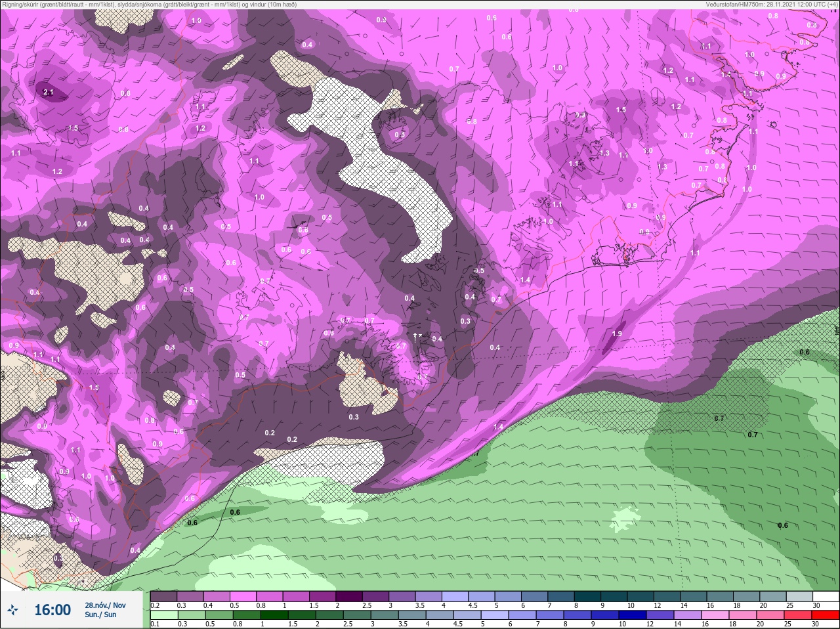Screen dimensions: 840x629
Task: Select the white swatch above 30 on the snow scale
Action: pyautogui.click(x=826, y=596)
